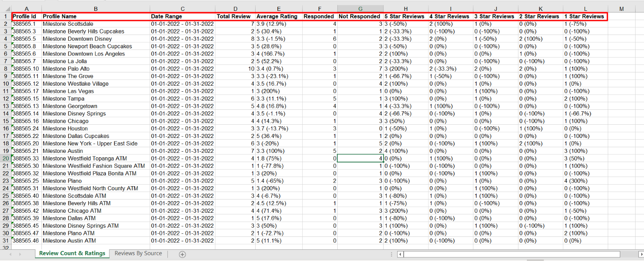
Task: Click the 4 Star Reviews header cell
Action: pyautogui.click(x=451, y=16)
